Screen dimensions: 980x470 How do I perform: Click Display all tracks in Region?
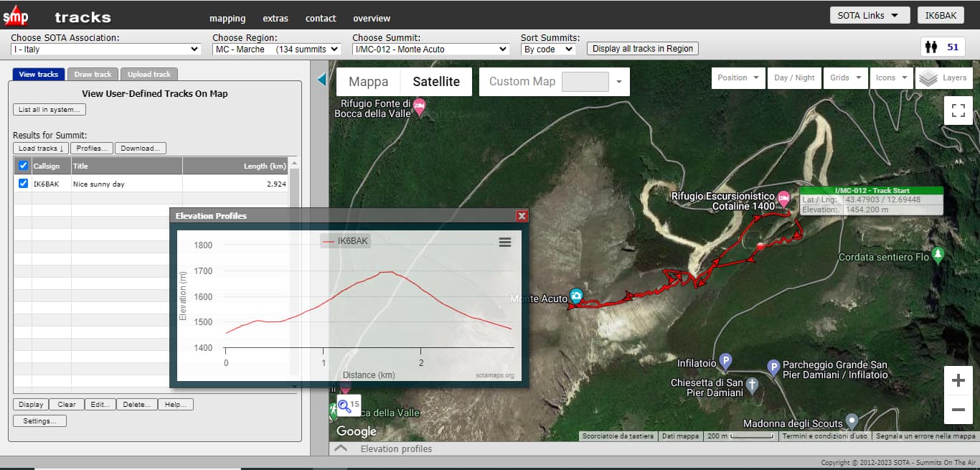pyautogui.click(x=642, y=49)
